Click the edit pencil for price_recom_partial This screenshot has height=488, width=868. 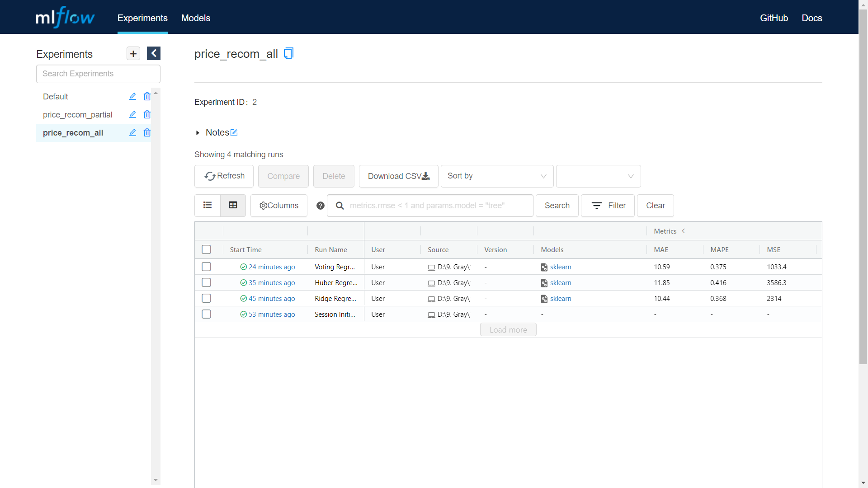[132, 115]
